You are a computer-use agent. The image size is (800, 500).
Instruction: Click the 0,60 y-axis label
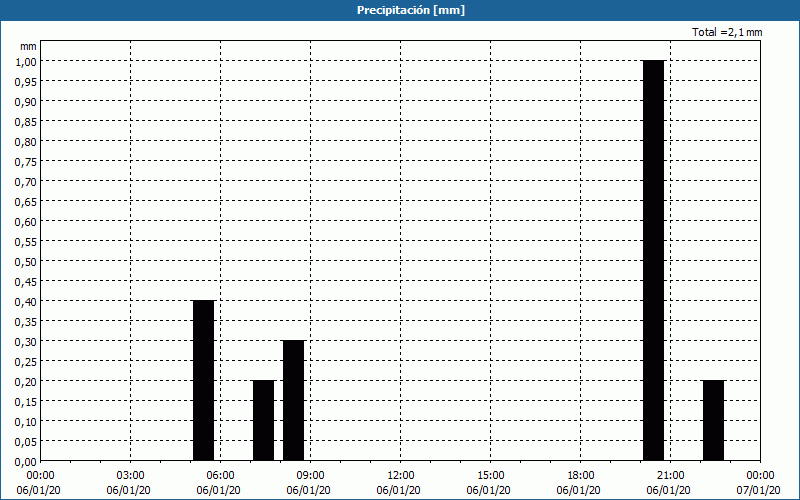(x=26, y=221)
